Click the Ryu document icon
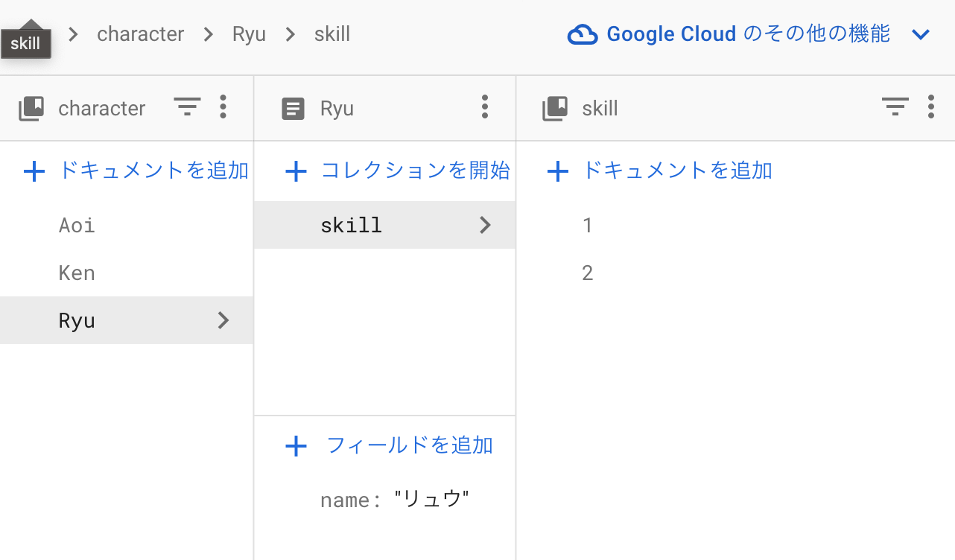Screen dimensions: 955x560 pos(294,108)
